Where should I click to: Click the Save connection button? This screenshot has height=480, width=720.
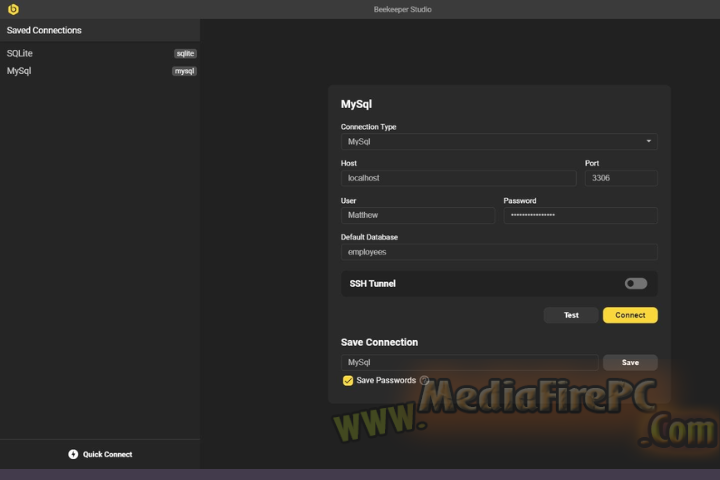coord(630,362)
